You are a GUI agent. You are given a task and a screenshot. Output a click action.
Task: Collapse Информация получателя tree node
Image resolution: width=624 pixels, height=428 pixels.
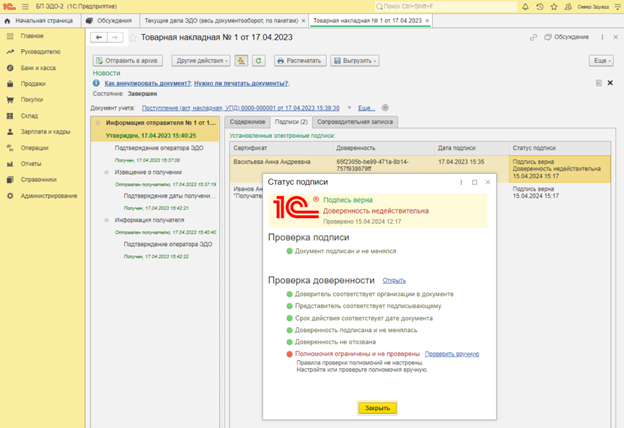(x=106, y=220)
